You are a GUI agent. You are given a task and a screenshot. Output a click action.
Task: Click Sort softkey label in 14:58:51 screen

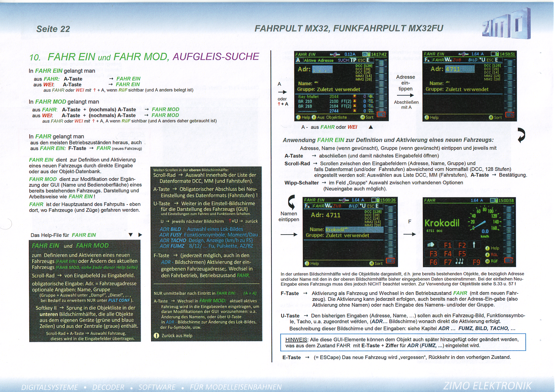tap(498, 117)
